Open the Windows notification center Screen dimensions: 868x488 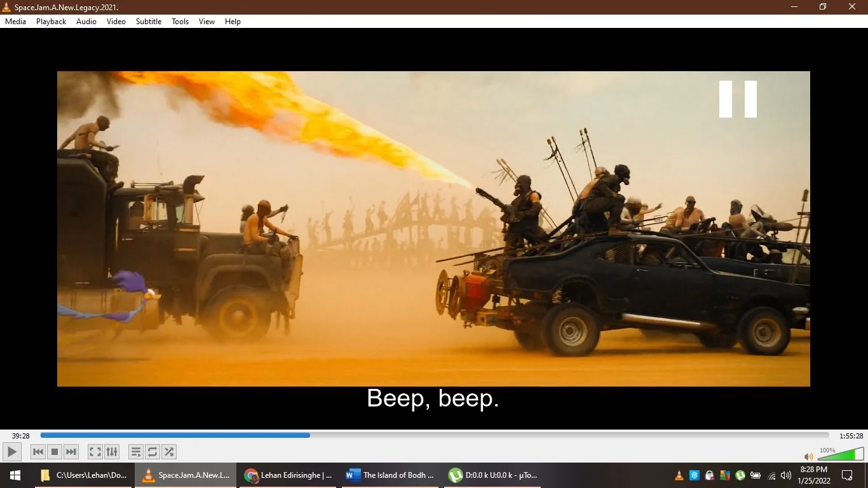[847, 475]
